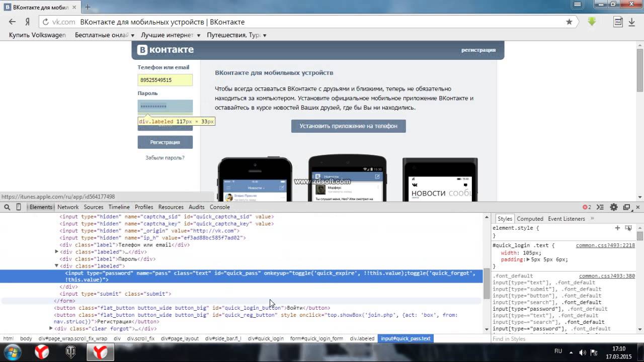Expand the padding shorthand property

pos(528,259)
